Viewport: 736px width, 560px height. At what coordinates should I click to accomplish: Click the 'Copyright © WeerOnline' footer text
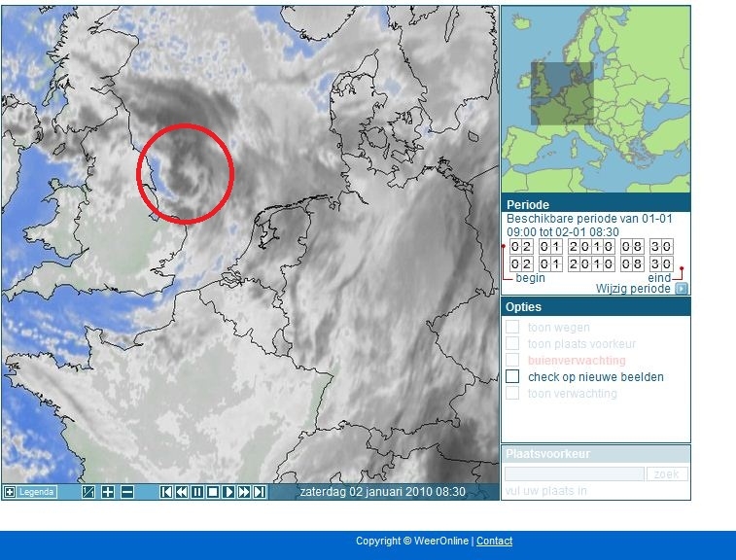pyautogui.click(x=411, y=541)
